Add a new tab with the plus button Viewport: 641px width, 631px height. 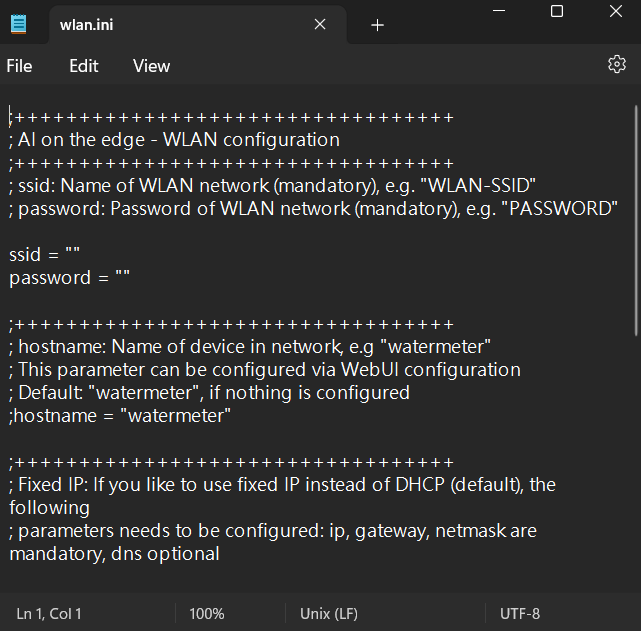pyautogui.click(x=377, y=25)
